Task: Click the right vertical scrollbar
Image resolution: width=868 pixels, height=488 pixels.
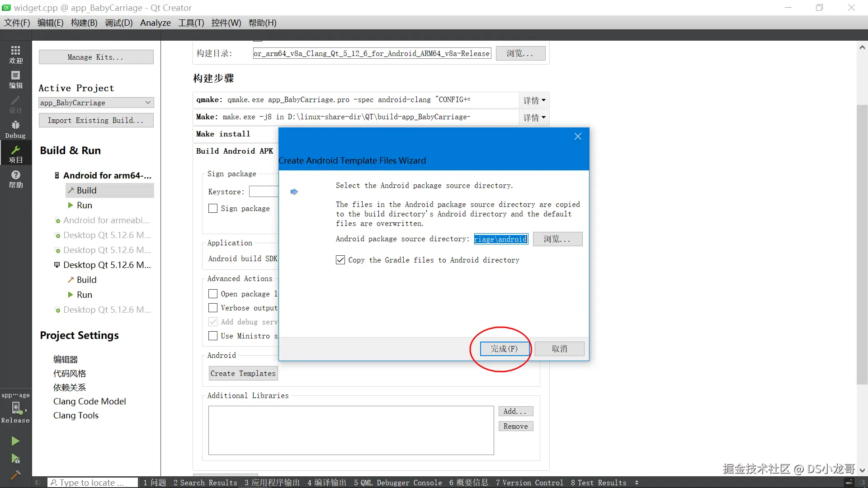Action: coord(862,244)
